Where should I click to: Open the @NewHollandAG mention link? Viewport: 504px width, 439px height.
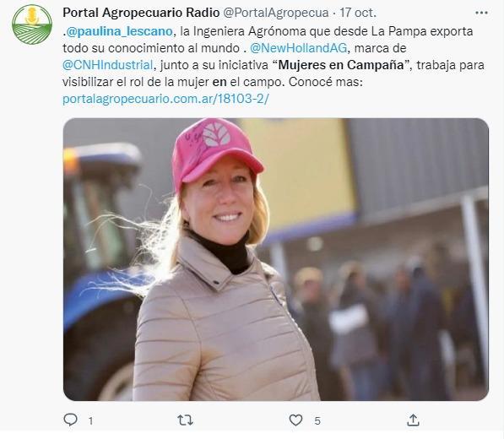click(x=298, y=48)
